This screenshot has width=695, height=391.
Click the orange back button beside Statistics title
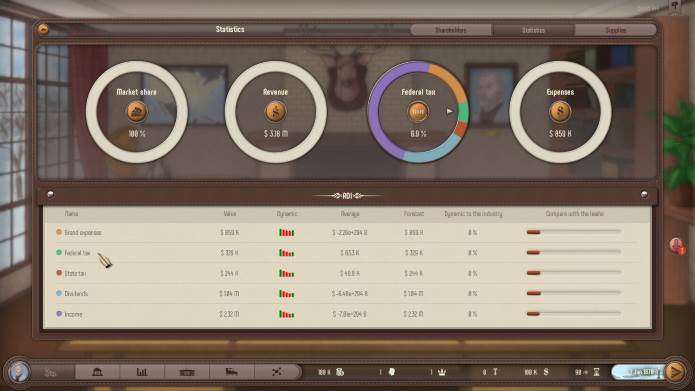click(x=43, y=29)
